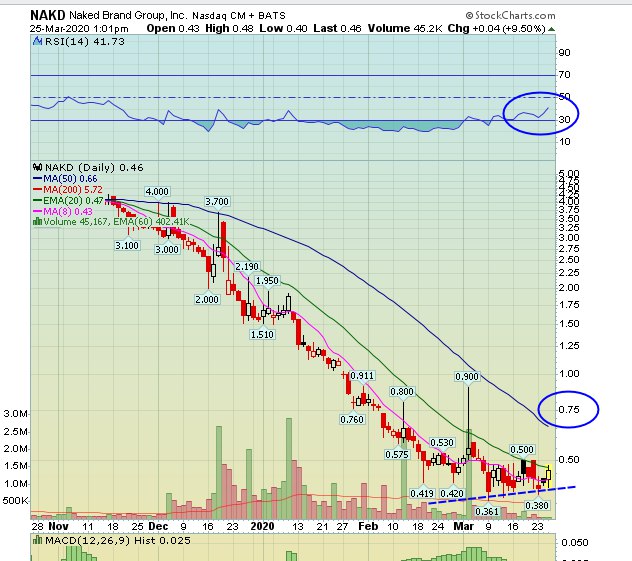Click the 1.50 price axis label
This screenshot has width=632, height=561.
point(569,323)
